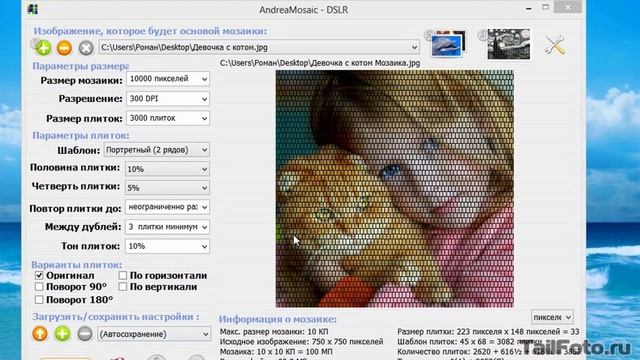This screenshot has width=640, height=360.
Task: Minimize the AndreaMosaic window
Action: click(529, 8)
